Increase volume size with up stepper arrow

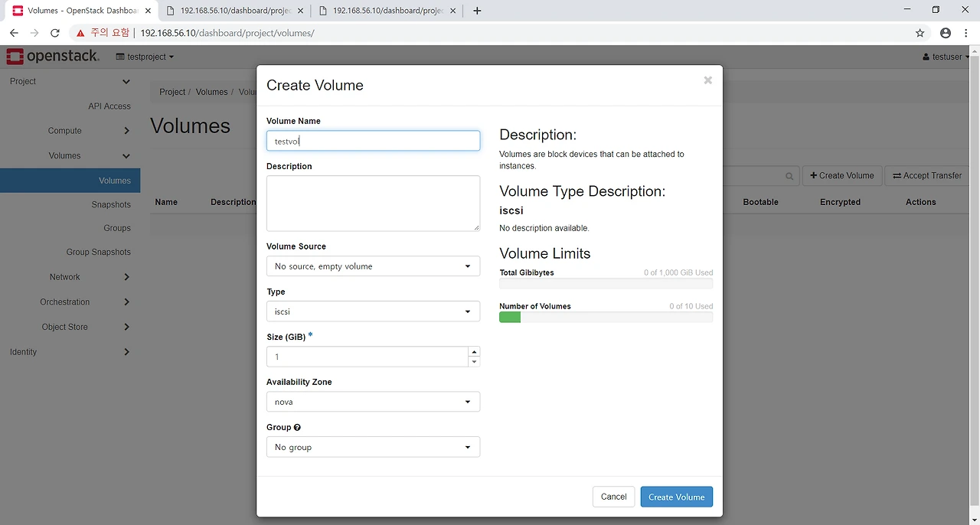pyautogui.click(x=475, y=352)
